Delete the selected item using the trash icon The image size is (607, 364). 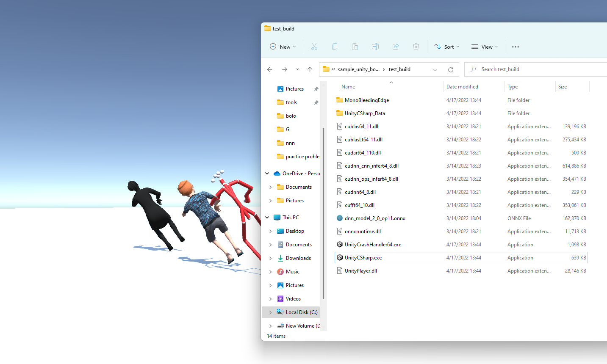tap(416, 47)
